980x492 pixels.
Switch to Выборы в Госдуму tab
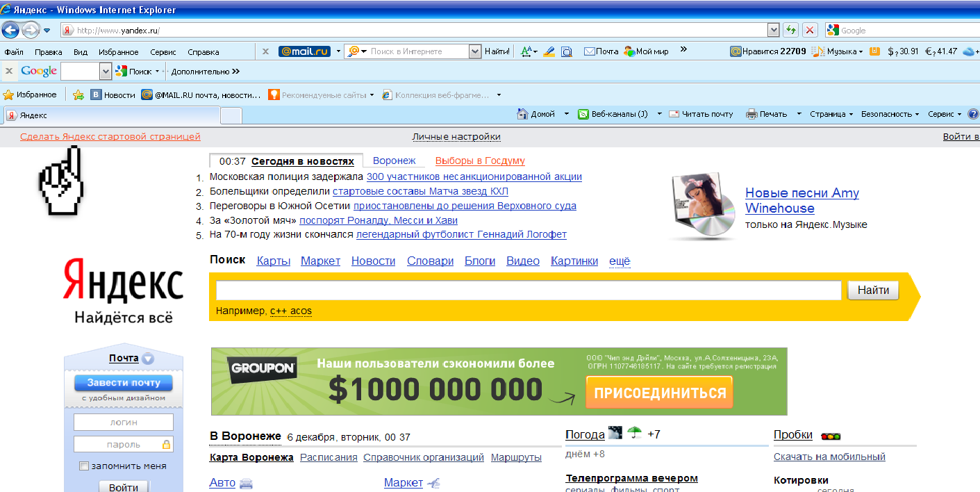click(480, 161)
